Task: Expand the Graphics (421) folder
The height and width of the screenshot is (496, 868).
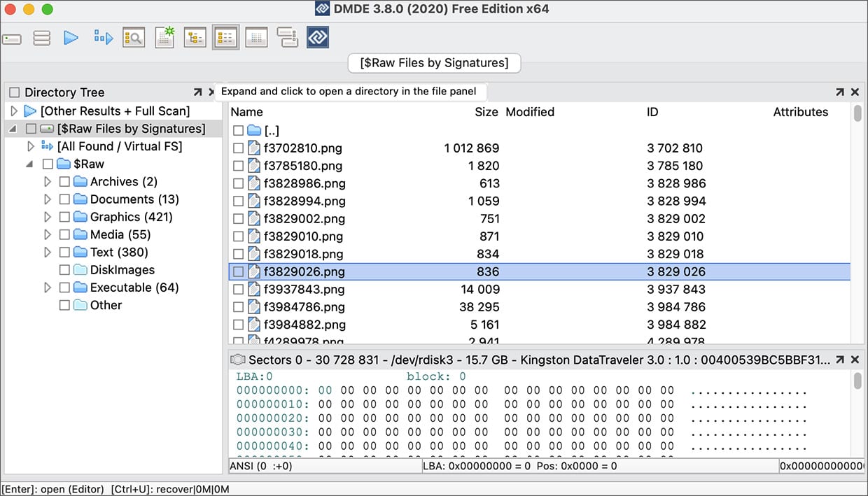Action: pos(48,217)
